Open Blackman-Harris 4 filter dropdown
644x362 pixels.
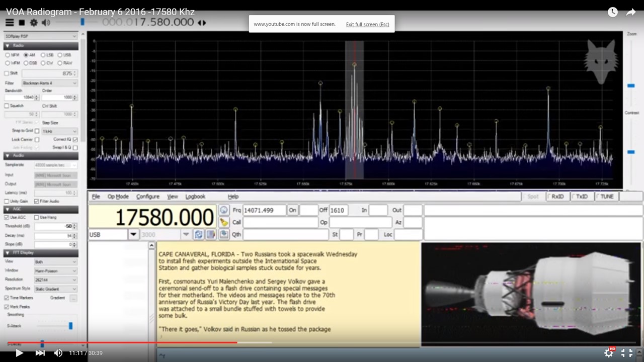[x=50, y=83]
